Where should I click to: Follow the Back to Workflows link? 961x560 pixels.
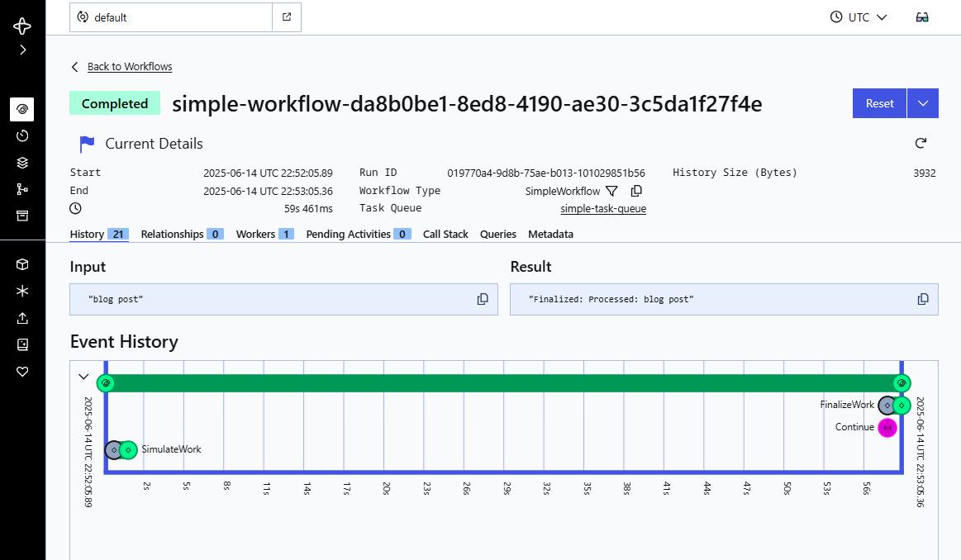tap(129, 66)
